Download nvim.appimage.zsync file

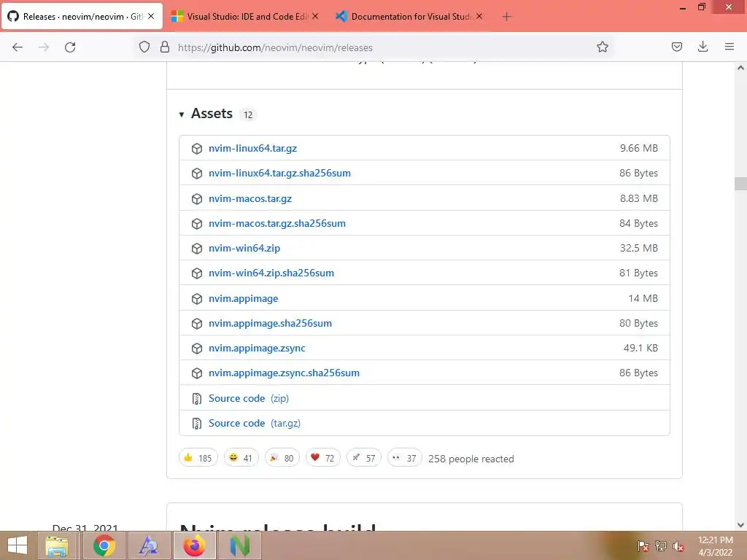(257, 348)
